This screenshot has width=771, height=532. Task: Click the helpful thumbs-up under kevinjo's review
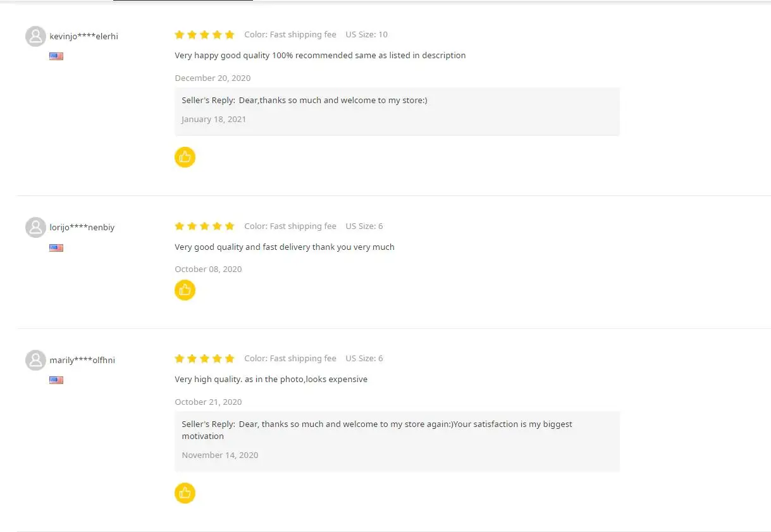pyautogui.click(x=185, y=157)
